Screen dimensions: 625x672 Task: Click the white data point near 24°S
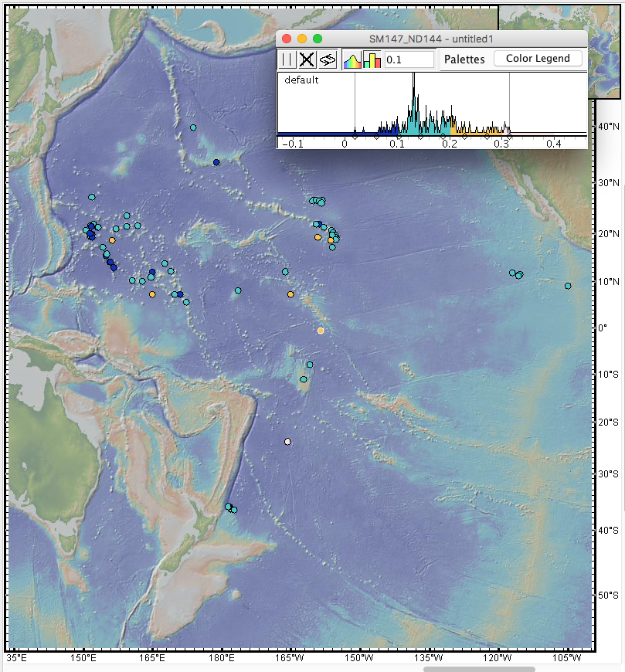tap(287, 442)
